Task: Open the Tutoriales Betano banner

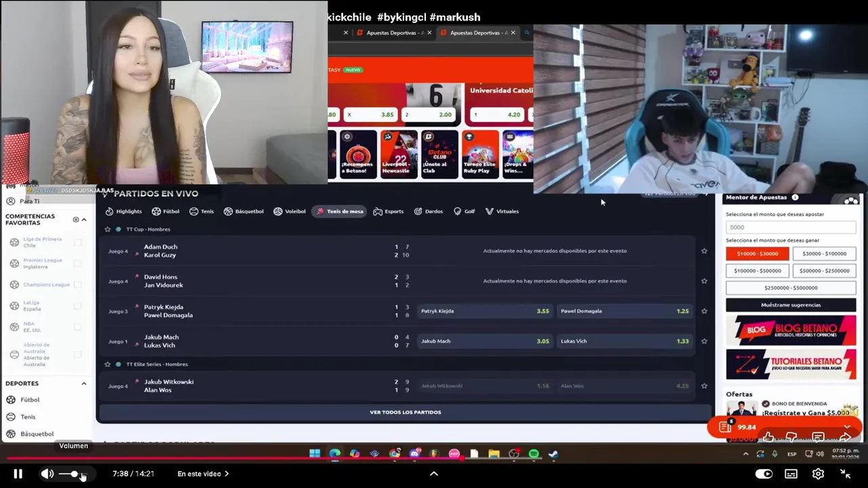Action: coord(791,364)
